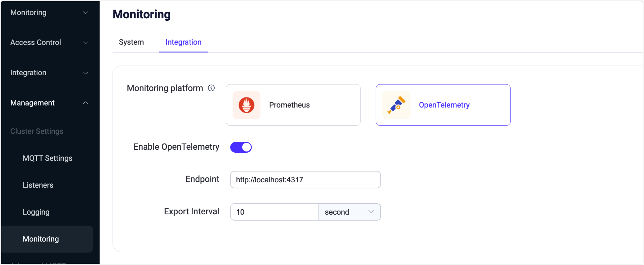
Task: Expand the Integration sidebar section
Action: tap(49, 73)
